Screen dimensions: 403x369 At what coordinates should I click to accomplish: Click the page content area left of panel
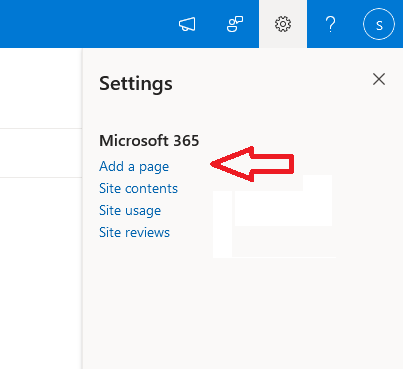click(x=41, y=267)
